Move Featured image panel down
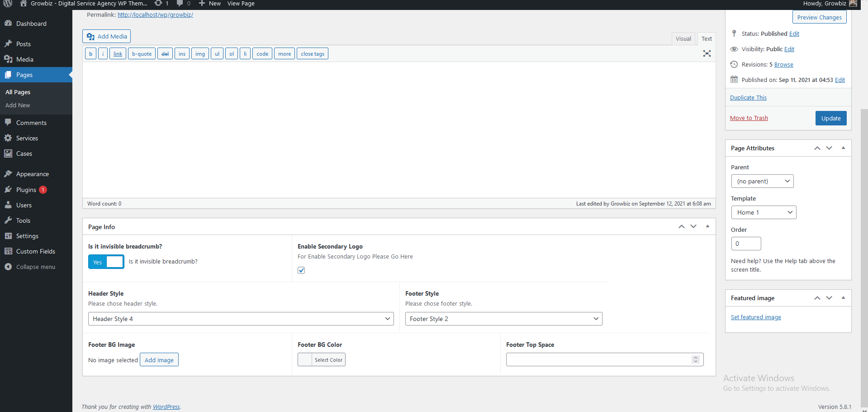868x412 pixels. pos(829,298)
